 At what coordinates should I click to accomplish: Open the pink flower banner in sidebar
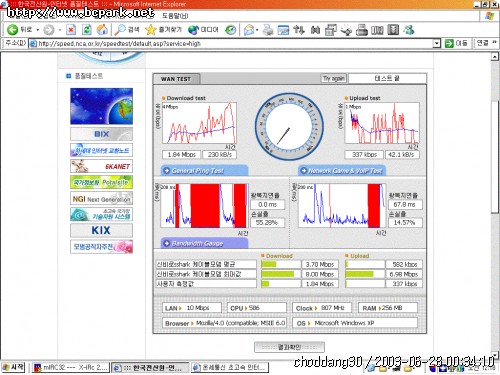point(101,247)
